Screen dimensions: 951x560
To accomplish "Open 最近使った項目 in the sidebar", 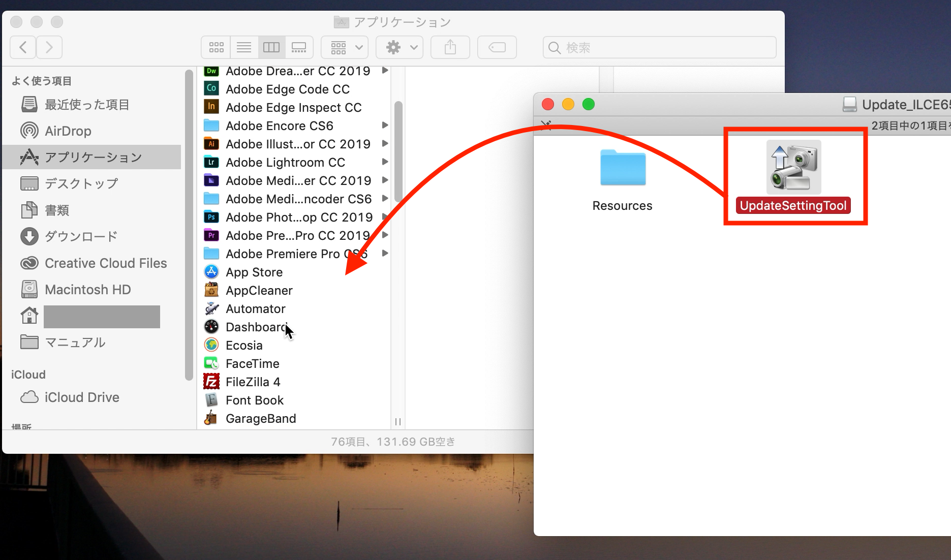I will (91, 105).
